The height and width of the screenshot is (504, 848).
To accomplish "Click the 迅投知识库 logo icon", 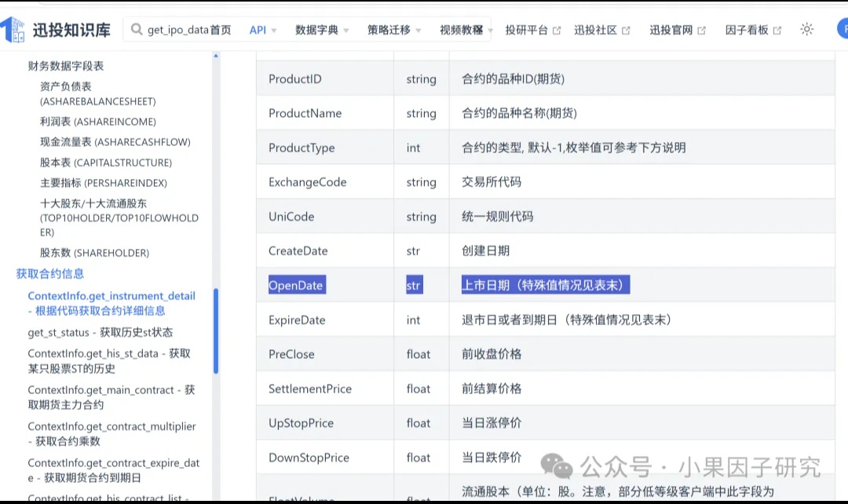I will click(x=12, y=29).
